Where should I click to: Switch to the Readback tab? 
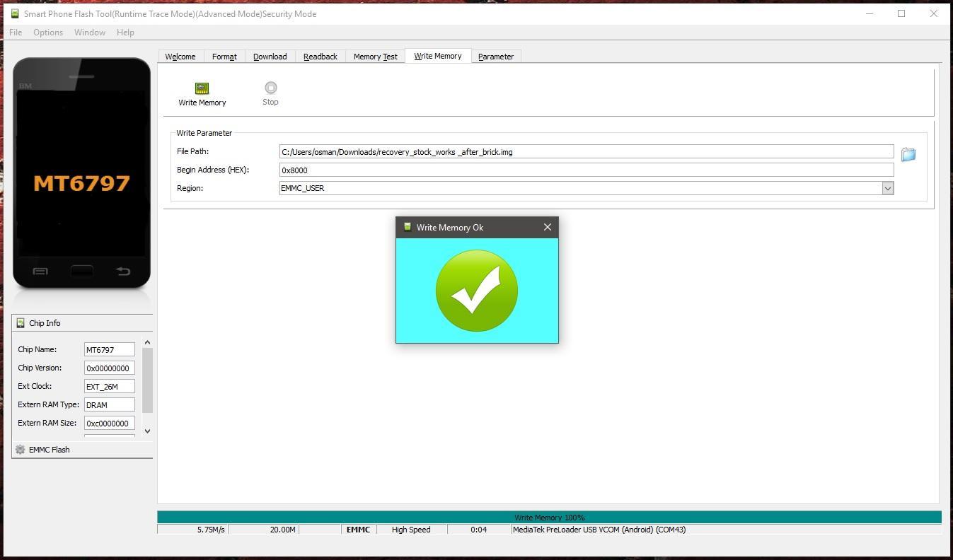[320, 57]
